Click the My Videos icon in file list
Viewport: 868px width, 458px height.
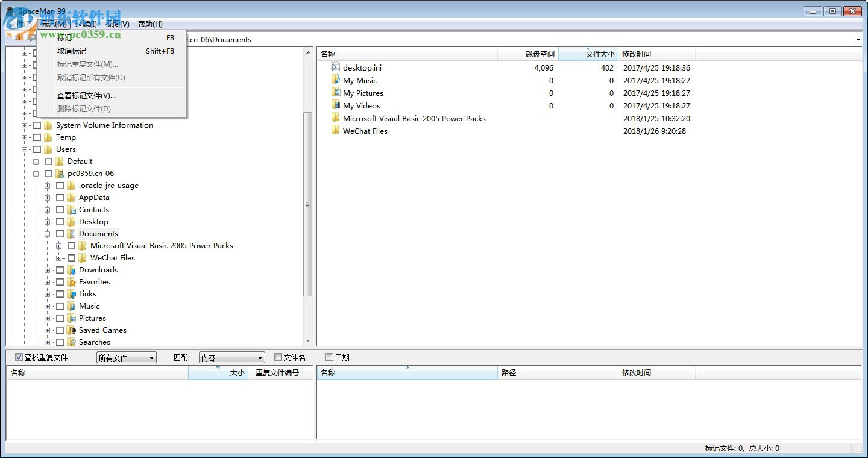[336, 106]
